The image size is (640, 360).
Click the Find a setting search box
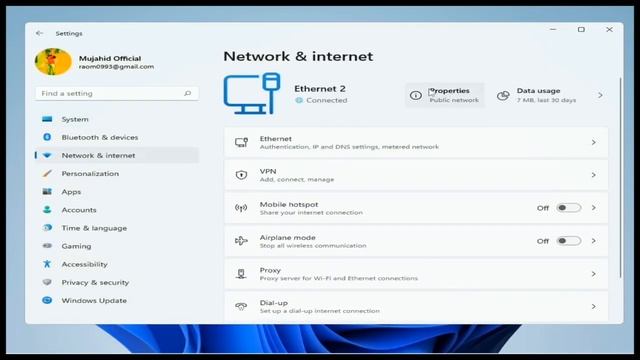(117, 93)
